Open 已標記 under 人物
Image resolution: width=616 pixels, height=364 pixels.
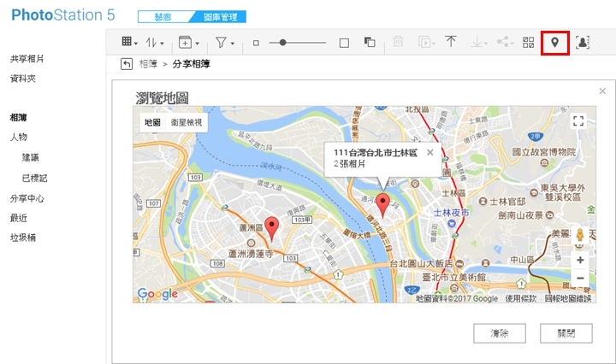tap(34, 178)
